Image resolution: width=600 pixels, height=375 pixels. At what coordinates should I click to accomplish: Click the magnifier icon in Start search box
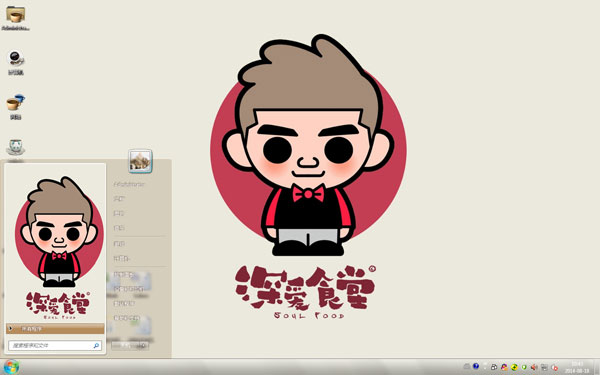pyautogui.click(x=96, y=346)
